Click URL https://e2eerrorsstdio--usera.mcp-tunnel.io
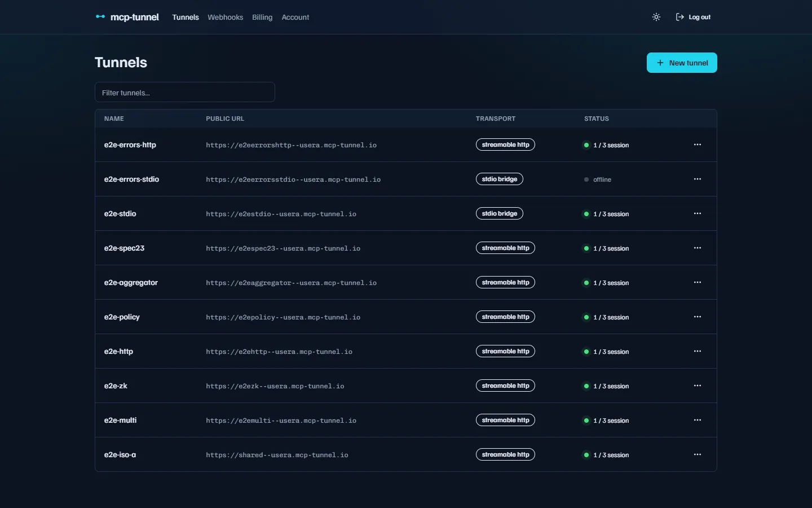The width and height of the screenshot is (812, 508). (293, 179)
